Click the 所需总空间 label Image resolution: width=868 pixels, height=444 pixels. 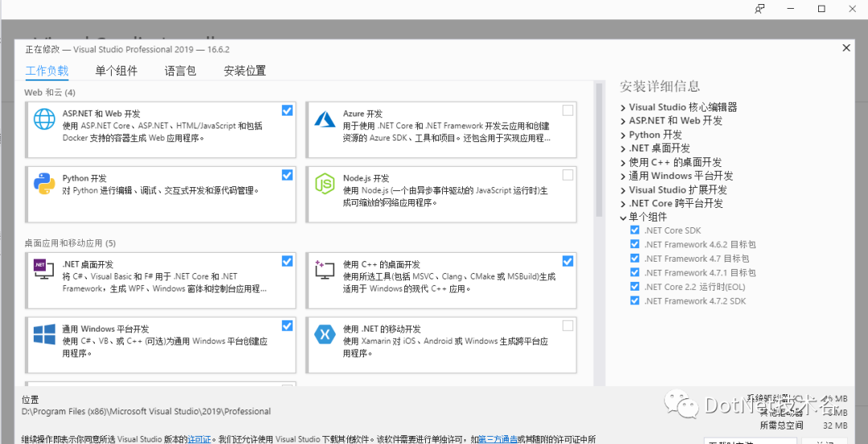(x=782, y=426)
